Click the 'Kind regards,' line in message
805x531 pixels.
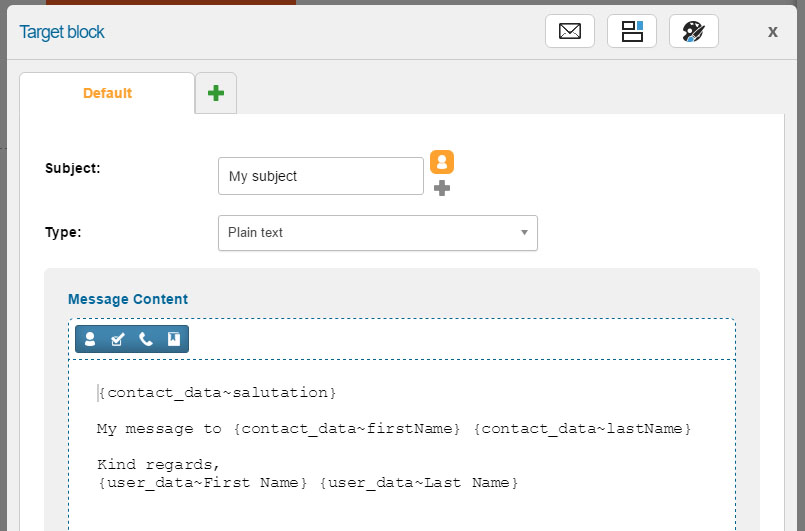[x=157, y=465]
